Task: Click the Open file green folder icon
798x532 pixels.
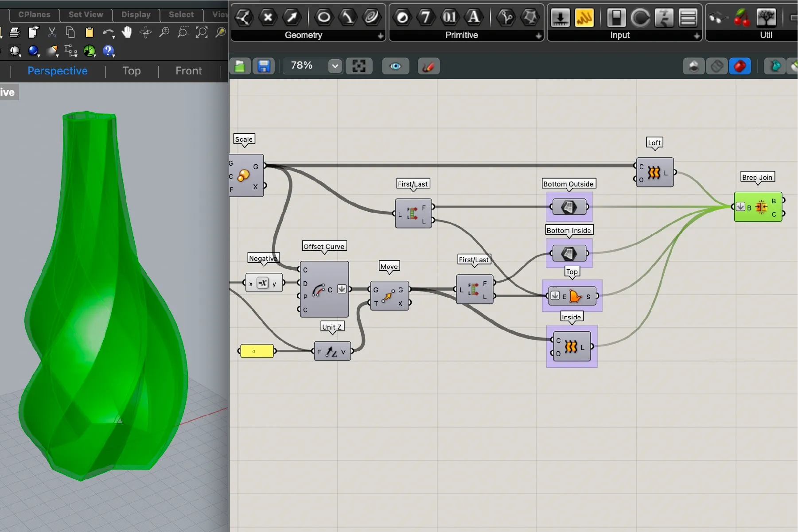Action: pos(240,66)
